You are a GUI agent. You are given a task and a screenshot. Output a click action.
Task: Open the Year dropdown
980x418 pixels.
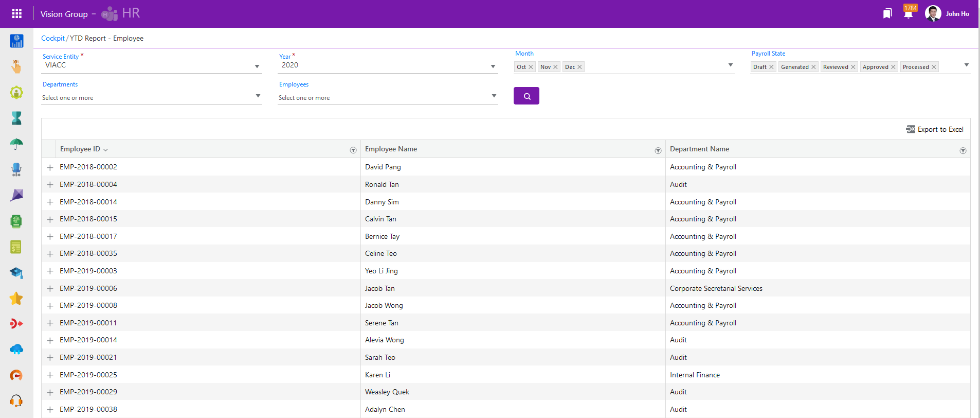tap(493, 66)
